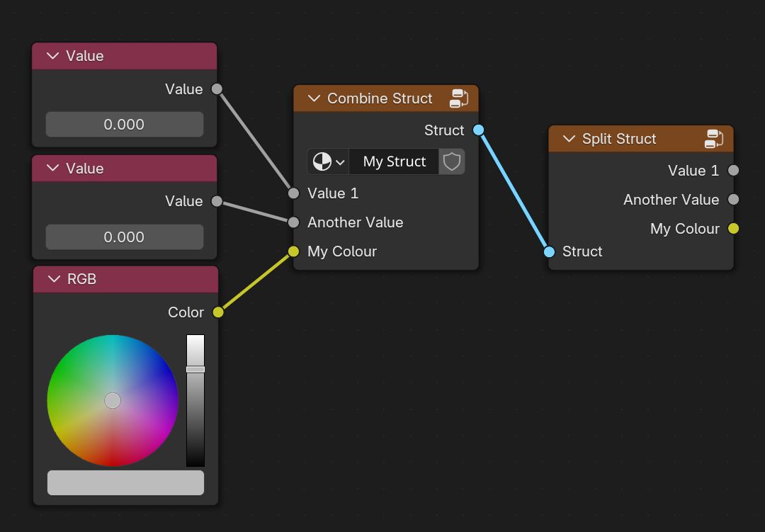Collapse the Split Struct node
765x532 pixels.
pyautogui.click(x=569, y=139)
